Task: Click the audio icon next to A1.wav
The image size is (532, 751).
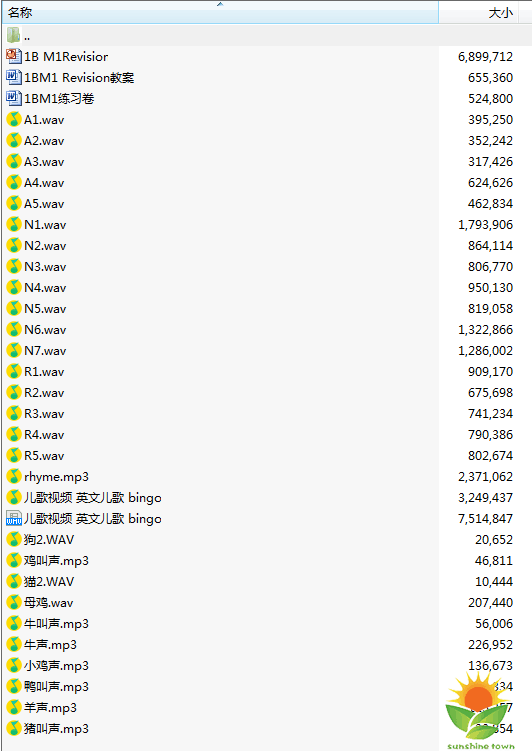Action: pyautogui.click(x=13, y=119)
